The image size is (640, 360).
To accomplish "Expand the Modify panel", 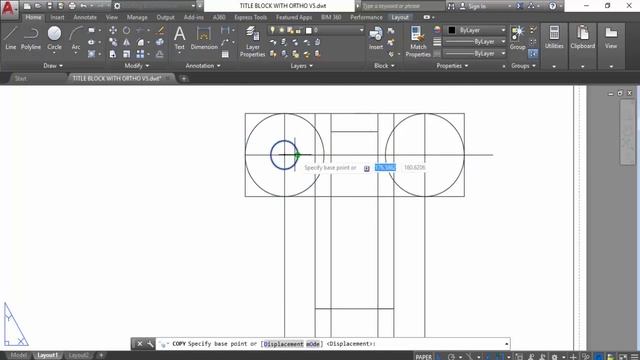I will (x=137, y=66).
